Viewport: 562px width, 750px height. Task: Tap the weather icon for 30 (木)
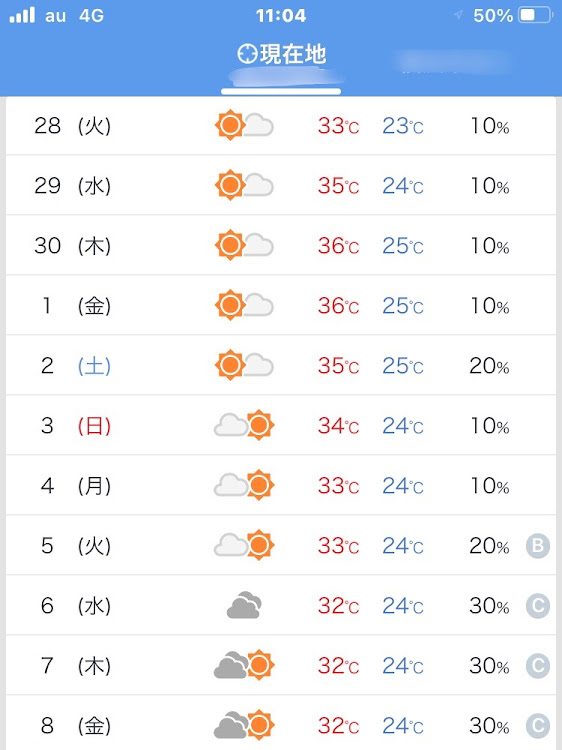(x=244, y=245)
